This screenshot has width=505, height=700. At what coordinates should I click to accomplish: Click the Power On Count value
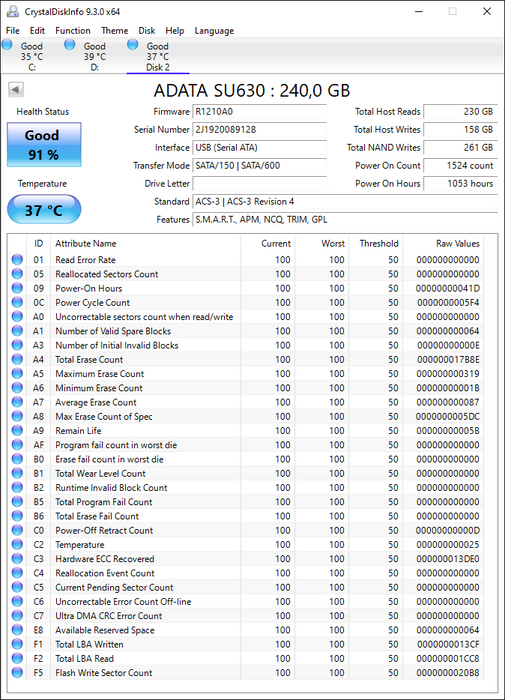460,166
